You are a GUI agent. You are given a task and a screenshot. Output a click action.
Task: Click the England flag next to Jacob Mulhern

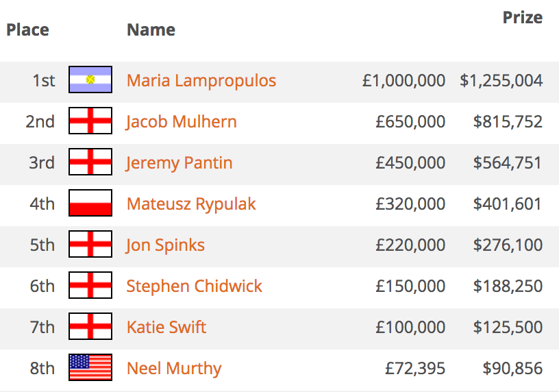click(x=90, y=121)
